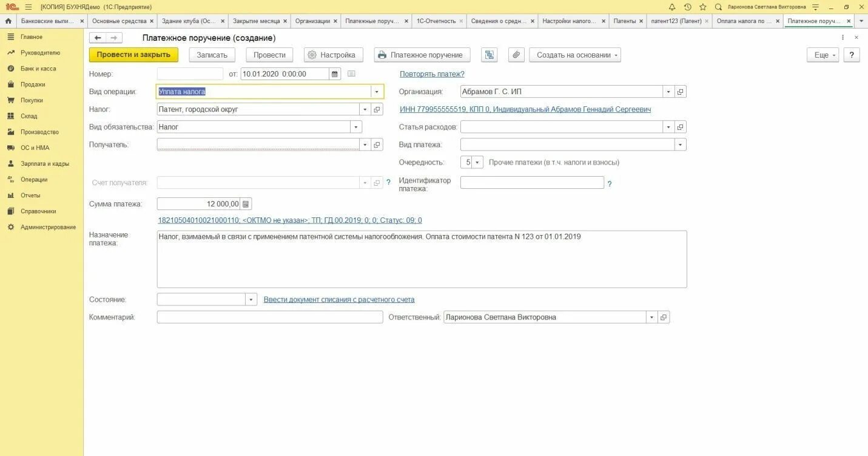
Task: Expand the Получатель dropdown
Action: [365, 145]
